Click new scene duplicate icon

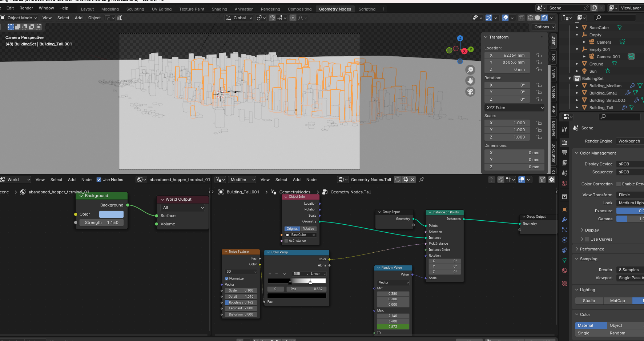[594, 8]
